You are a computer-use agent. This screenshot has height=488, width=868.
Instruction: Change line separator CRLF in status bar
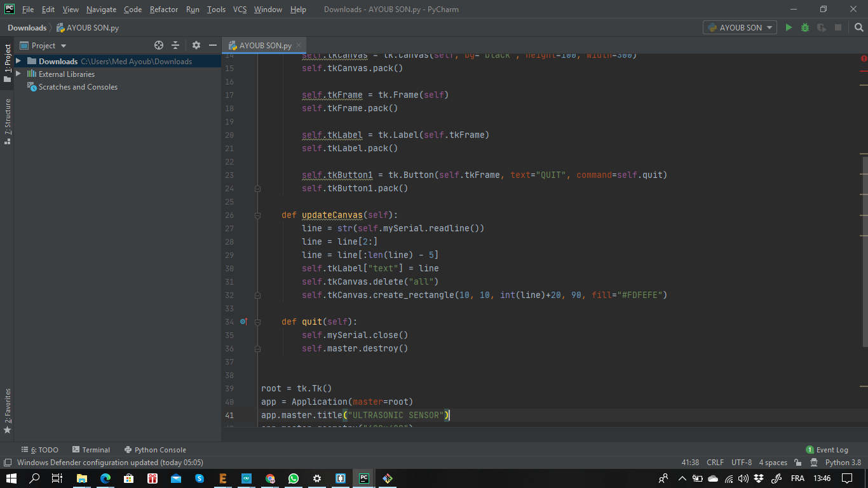pyautogui.click(x=715, y=463)
